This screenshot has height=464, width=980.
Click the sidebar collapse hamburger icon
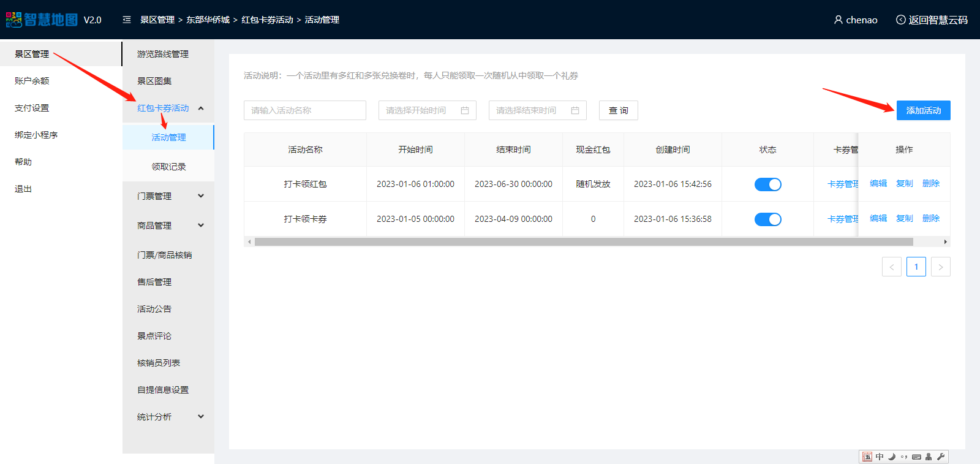pyautogui.click(x=127, y=20)
